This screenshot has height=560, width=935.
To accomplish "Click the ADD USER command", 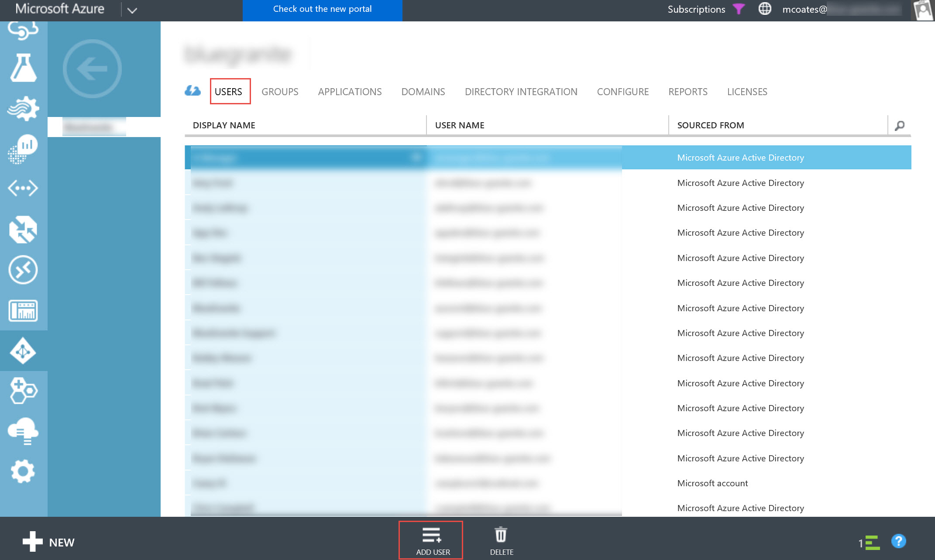I will (x=431, y=540).
